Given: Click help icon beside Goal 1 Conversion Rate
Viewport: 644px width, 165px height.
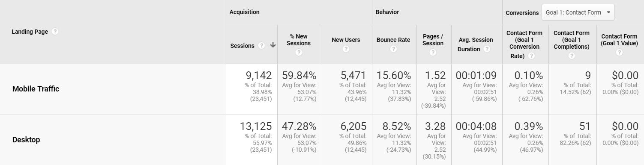Looking at the screenshot, I should [x=531, y=56].
